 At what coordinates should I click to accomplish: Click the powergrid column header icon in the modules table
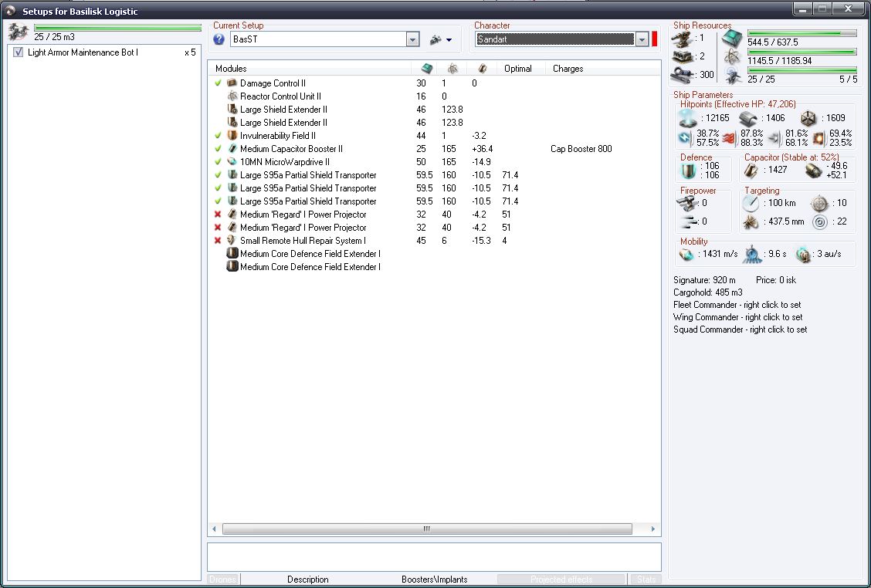click(452, 69)
